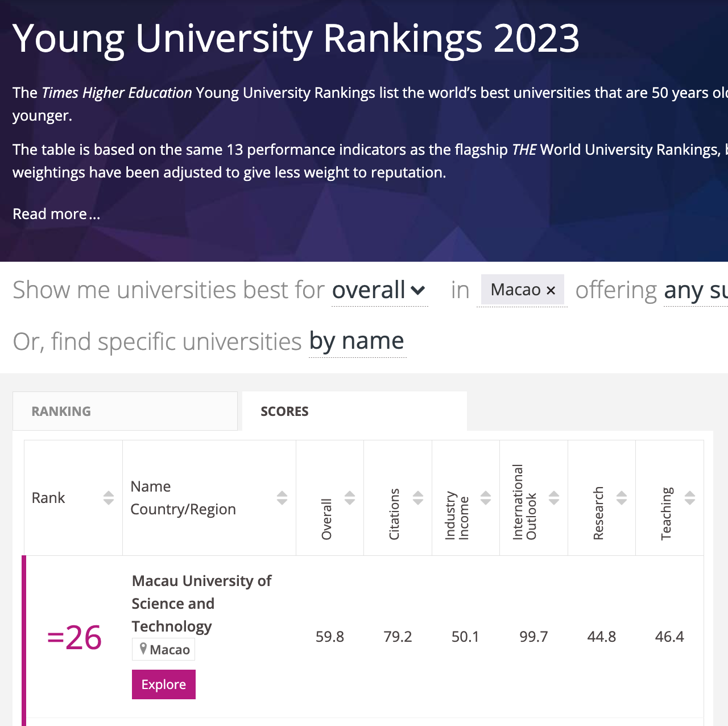Sort table by Citations score
The width and height of the screenshot is (728, 726).
[x=418, y=498]
